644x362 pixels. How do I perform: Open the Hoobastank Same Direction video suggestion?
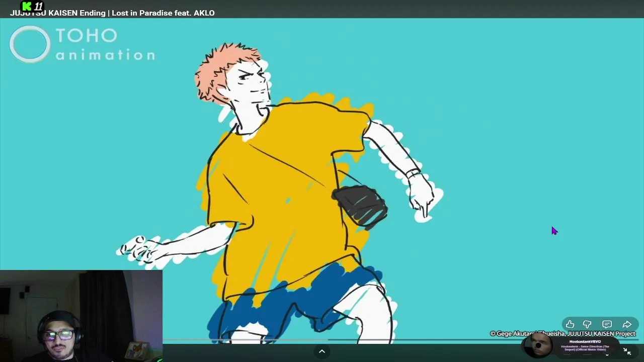tap(585, 347)
